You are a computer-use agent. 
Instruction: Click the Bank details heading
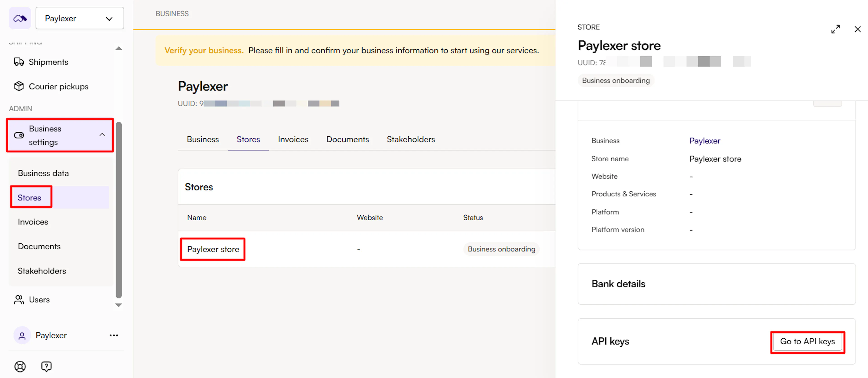[x=618, y=284]
